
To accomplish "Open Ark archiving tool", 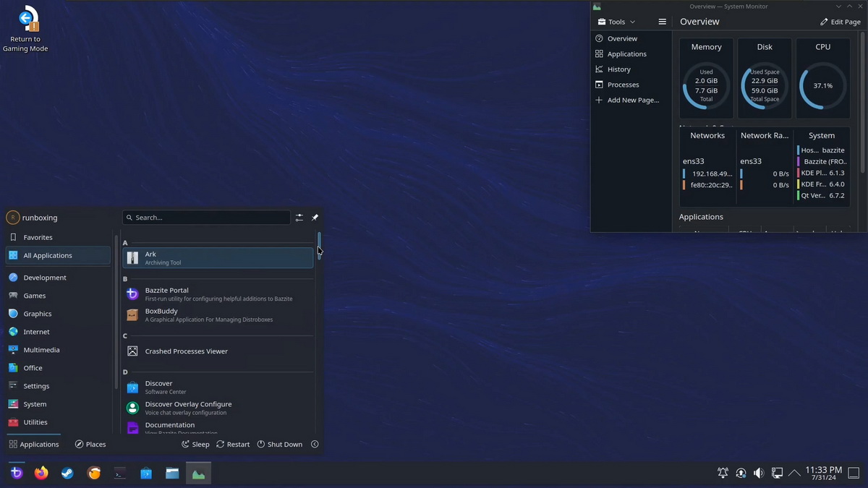I will [x=218, y=258].
